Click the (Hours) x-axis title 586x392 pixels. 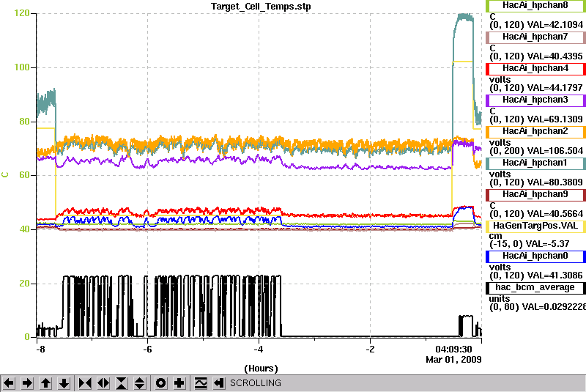pos(261,369)
